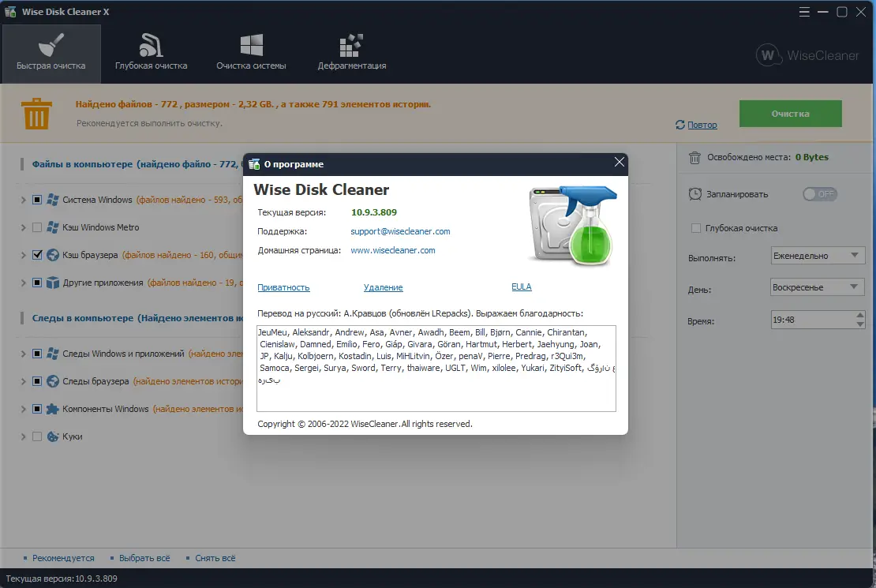Click version text in status bar

click(x=62, y=579)
